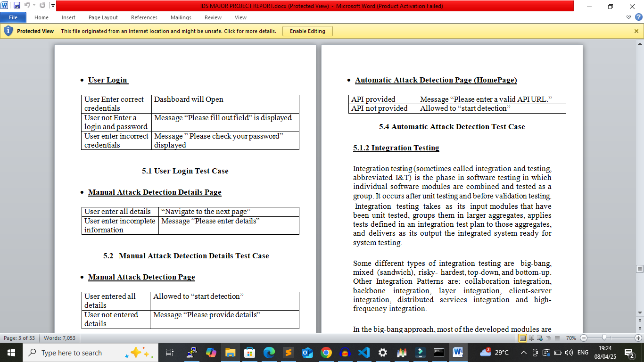Switch to Outline view
Screen dimensions: 644x362
549,338
